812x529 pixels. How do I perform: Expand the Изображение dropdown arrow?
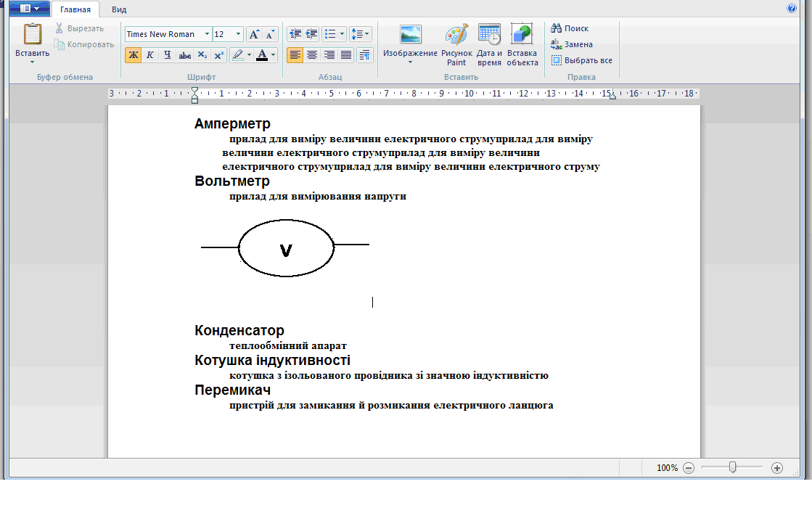410,62
